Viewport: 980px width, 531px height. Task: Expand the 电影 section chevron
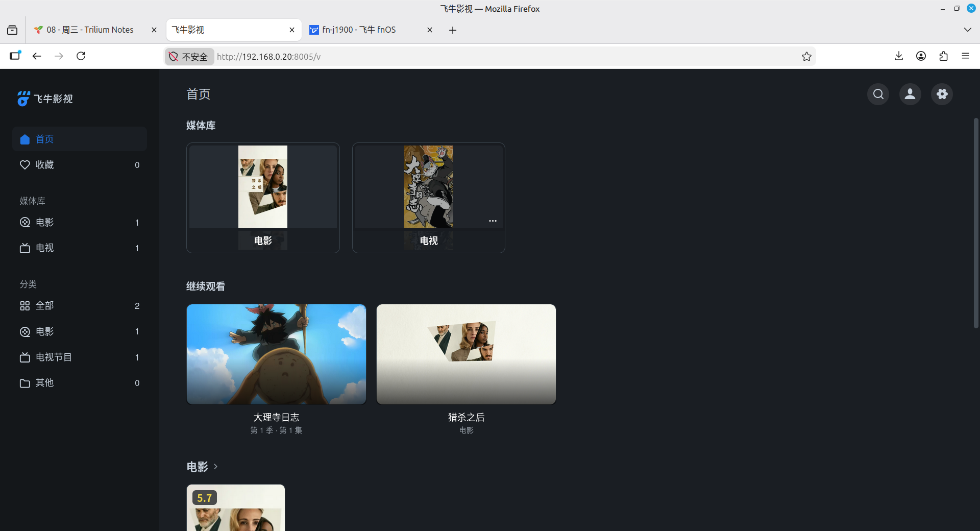point(216,466)
